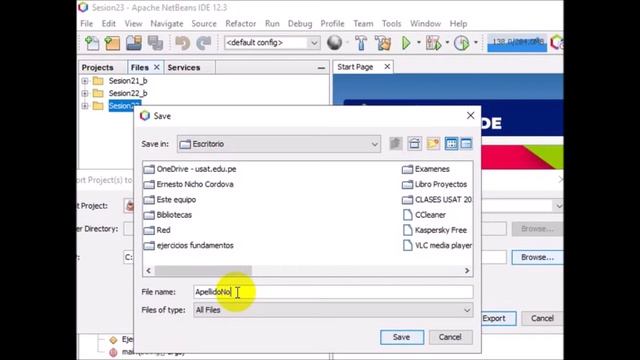
Task: Expand the selected Sesion23 folder node
Action: 84,106
